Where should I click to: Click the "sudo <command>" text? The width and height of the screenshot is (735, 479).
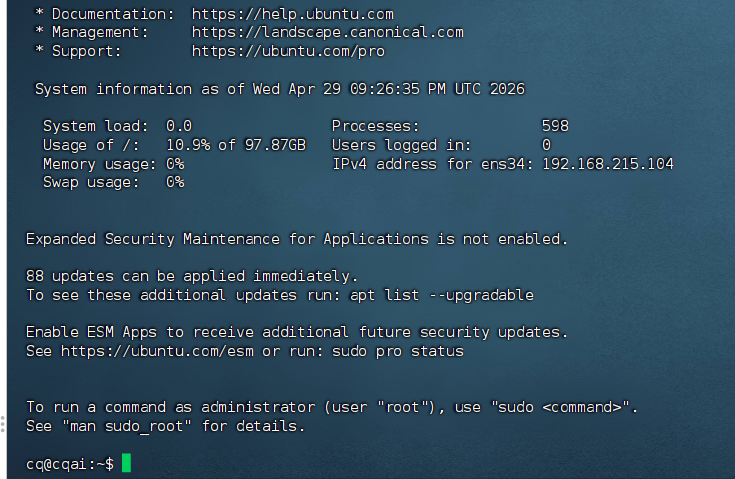point(560,407)
